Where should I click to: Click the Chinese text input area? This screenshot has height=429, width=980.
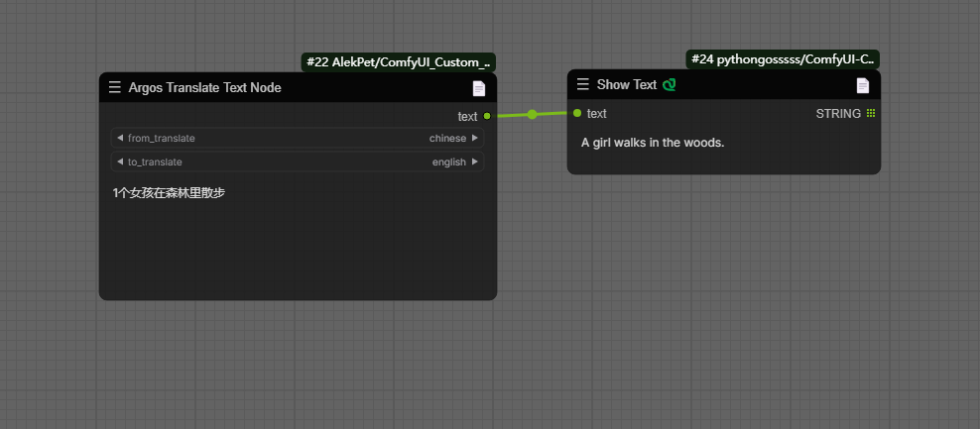click(298, 236)
